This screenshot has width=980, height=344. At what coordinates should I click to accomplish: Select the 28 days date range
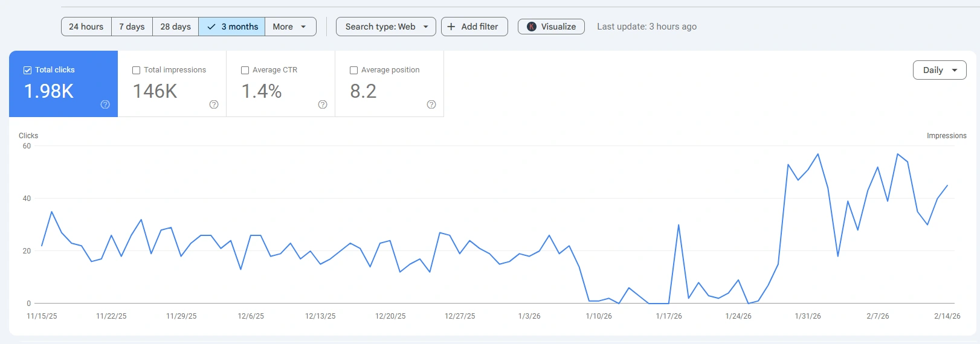(x=175, y=27)
